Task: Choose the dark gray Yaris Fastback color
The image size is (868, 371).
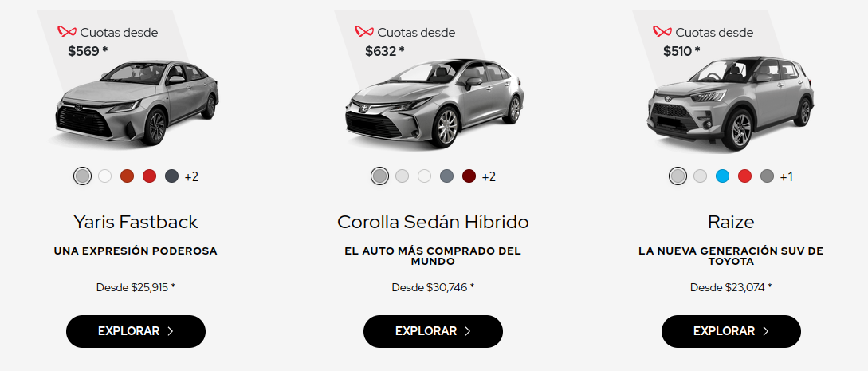Action: [171, 176]
